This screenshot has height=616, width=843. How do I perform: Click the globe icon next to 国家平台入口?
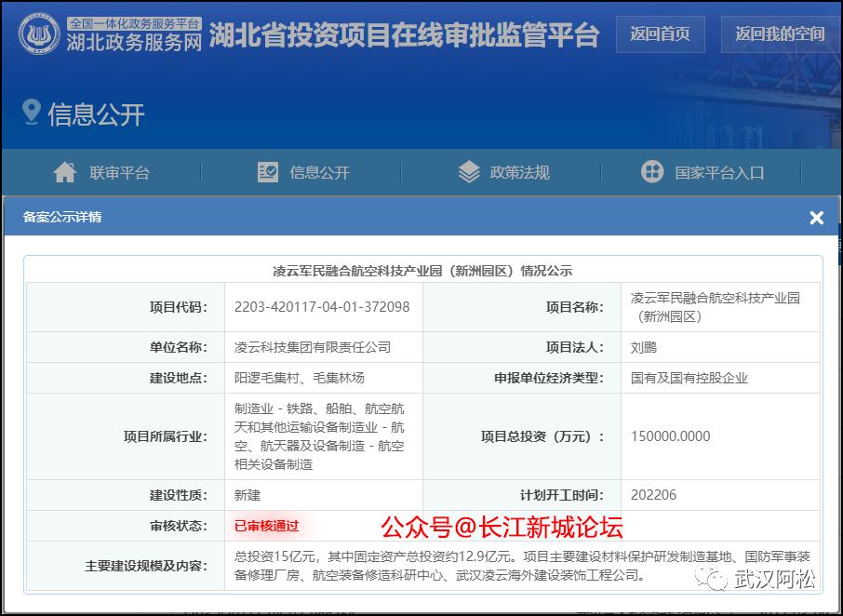click(651, 171)
